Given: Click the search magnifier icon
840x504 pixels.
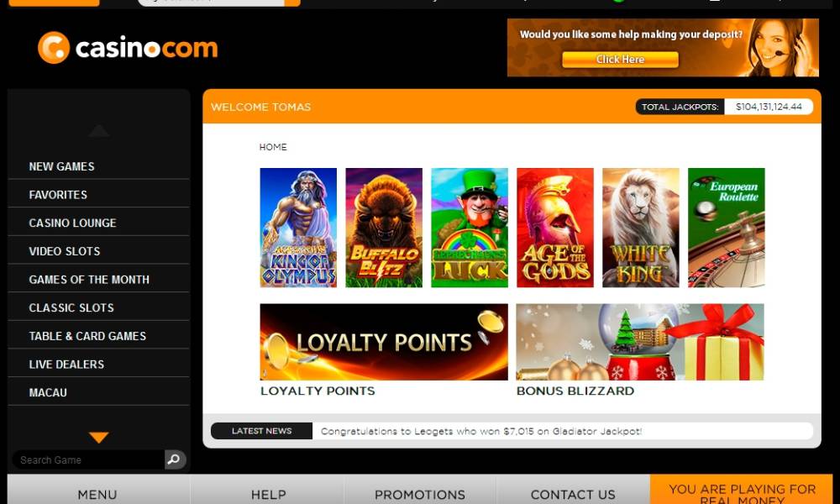Looking at the screenshot, I should tap(175, 459).
